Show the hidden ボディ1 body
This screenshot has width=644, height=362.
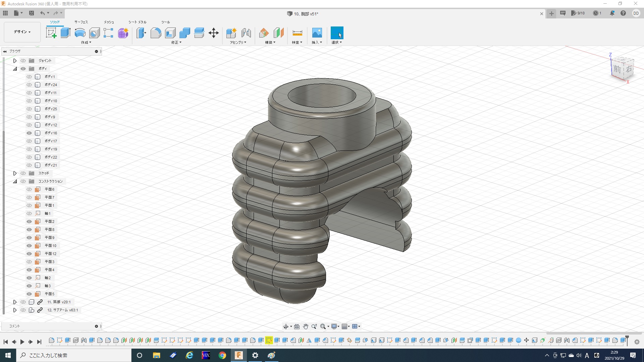29,77
